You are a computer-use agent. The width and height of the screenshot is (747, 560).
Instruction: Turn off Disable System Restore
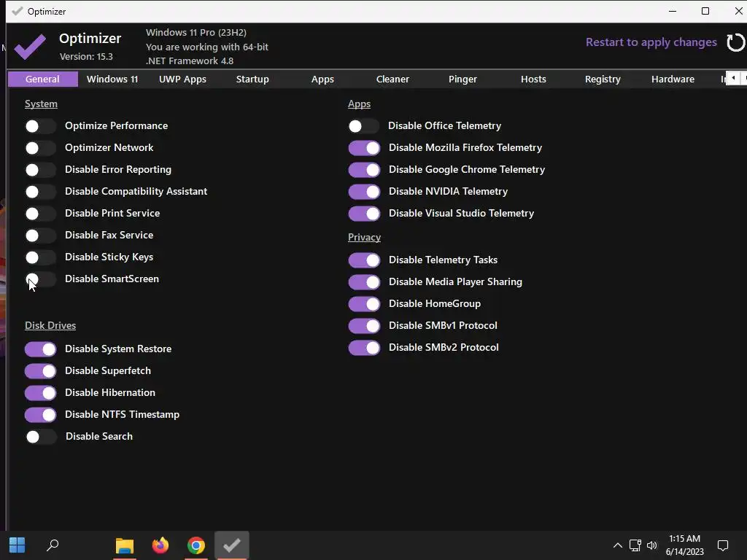pos(41,349)
